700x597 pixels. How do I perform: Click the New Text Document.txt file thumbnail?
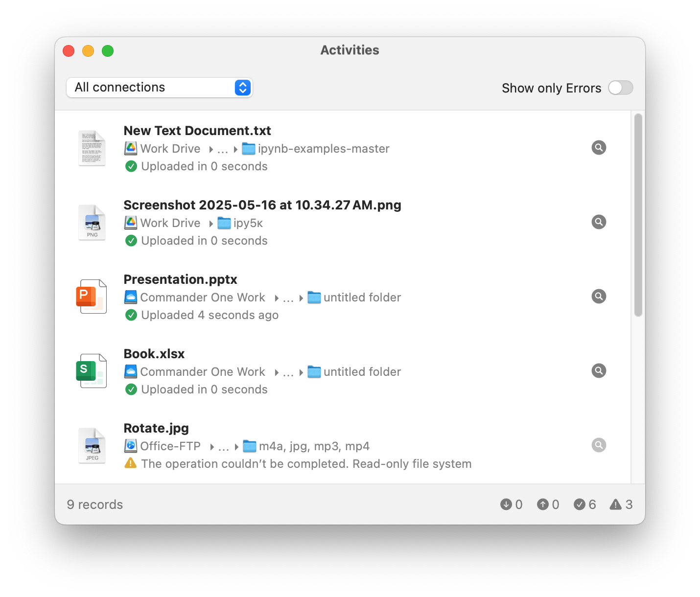[92, 148]
